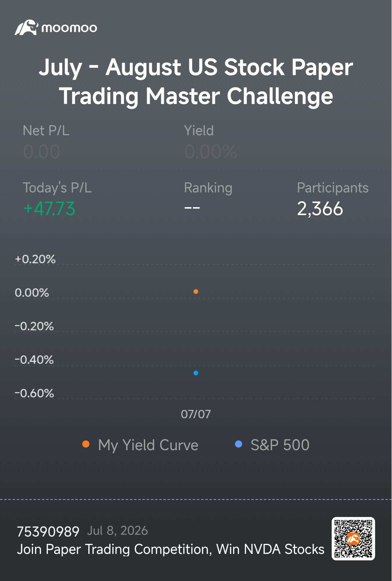Click the Yield 0.00% value
This screenshot has height=581, width=392.
tap(210, 152)
